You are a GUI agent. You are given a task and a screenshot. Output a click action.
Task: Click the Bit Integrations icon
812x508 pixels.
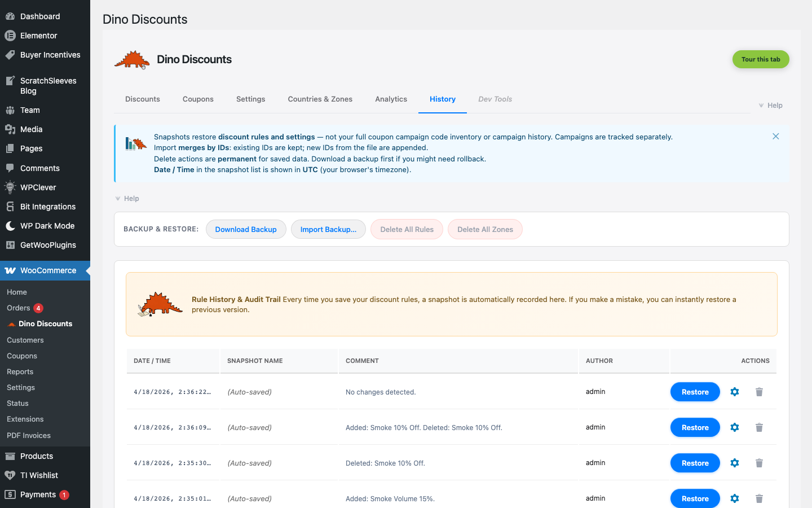10,207
